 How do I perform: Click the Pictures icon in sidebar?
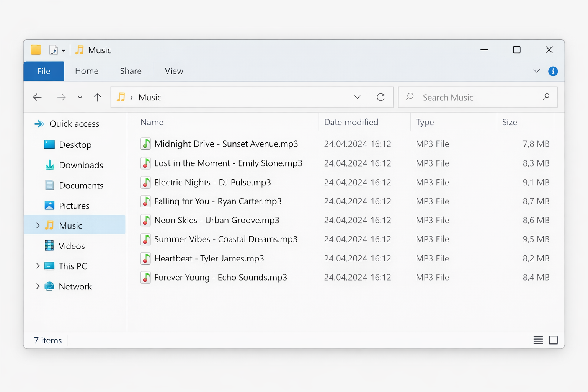(x=49, y=206)
